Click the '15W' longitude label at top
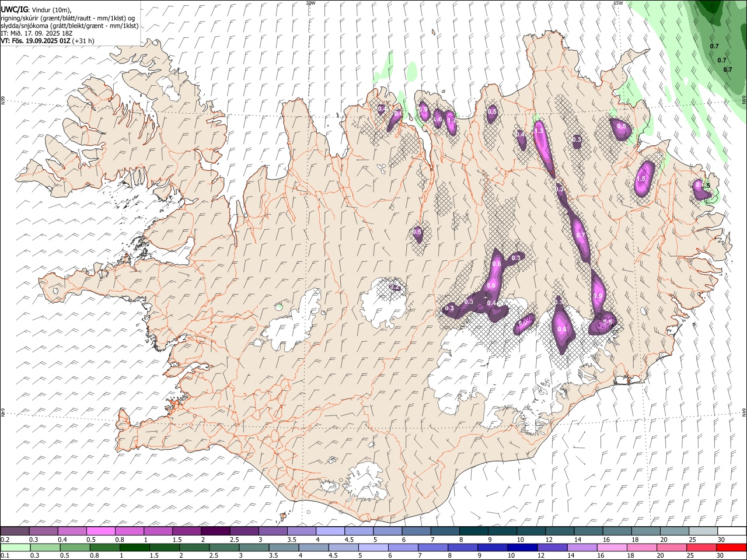 [619, 3]
